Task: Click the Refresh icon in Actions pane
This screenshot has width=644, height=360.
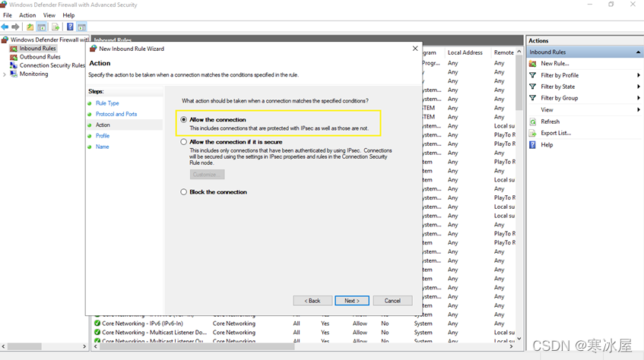Action: 533,122
